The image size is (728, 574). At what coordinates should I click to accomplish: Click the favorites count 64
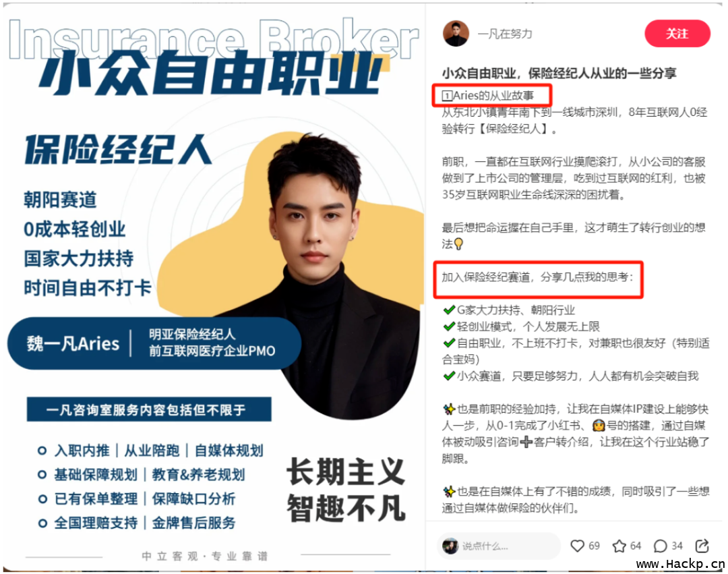click(636, 546)
